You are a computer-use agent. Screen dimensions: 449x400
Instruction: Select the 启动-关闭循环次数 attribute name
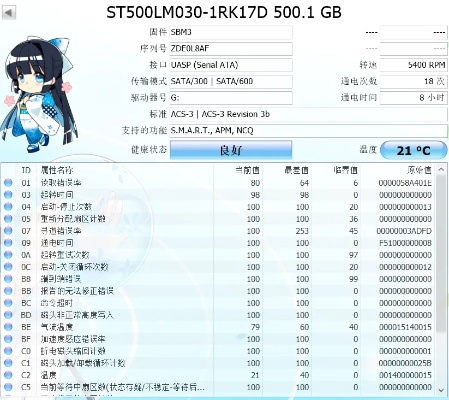tap(74, 267)
